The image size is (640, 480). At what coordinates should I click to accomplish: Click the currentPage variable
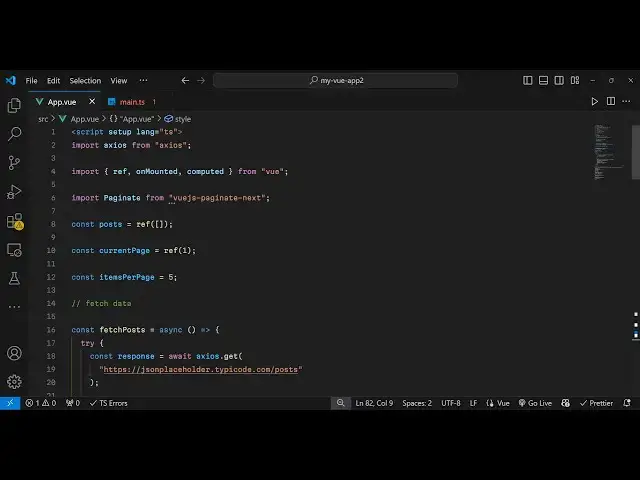click(x=124, y=251)
